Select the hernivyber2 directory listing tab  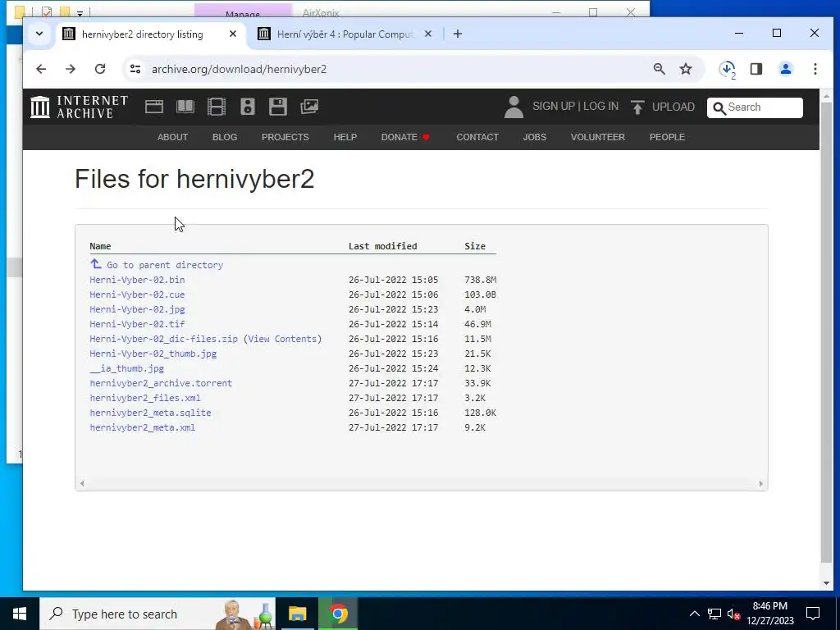pos(143,34)
